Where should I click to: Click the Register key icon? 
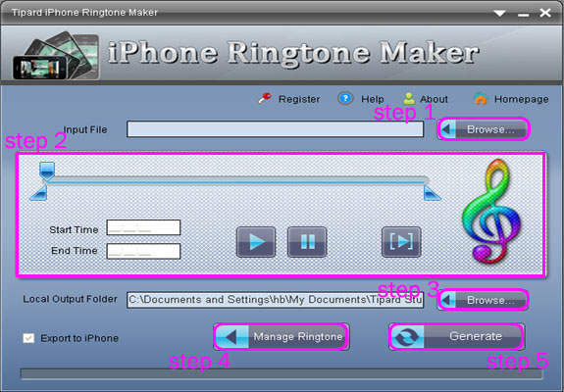point(265,98)
